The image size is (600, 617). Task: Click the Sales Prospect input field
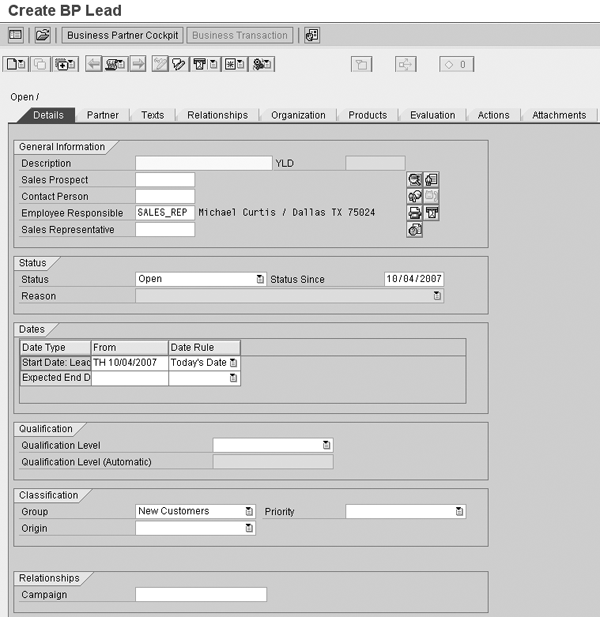click(165, 180)
